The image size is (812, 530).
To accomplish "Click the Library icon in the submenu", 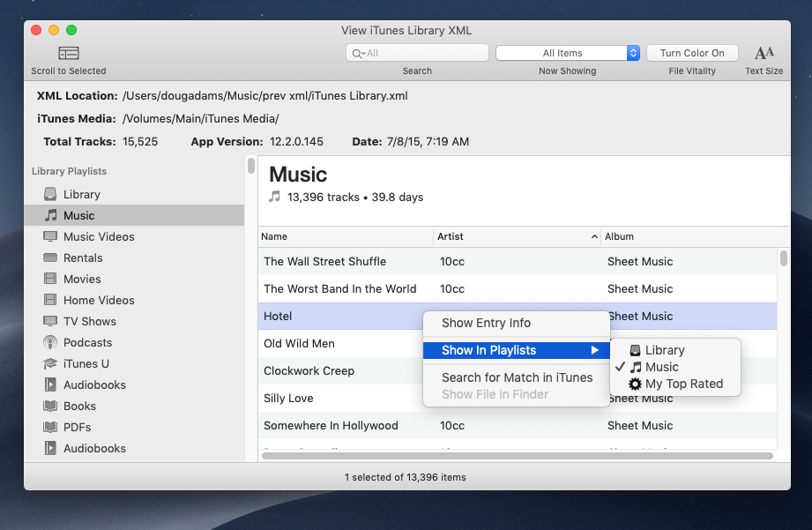I will (635, 351).
